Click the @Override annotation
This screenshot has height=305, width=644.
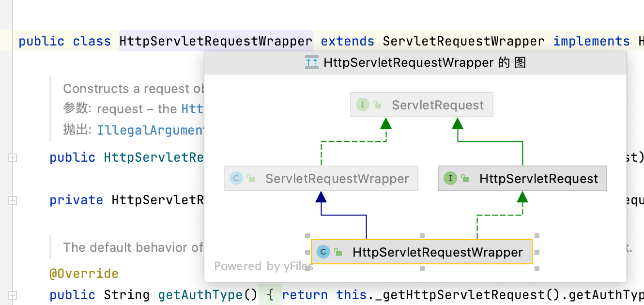(84, 274)
